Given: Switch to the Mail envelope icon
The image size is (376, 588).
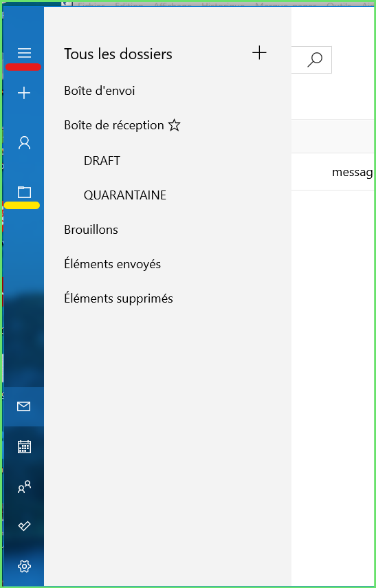Looking at the screenshot, I should [24, 406].
